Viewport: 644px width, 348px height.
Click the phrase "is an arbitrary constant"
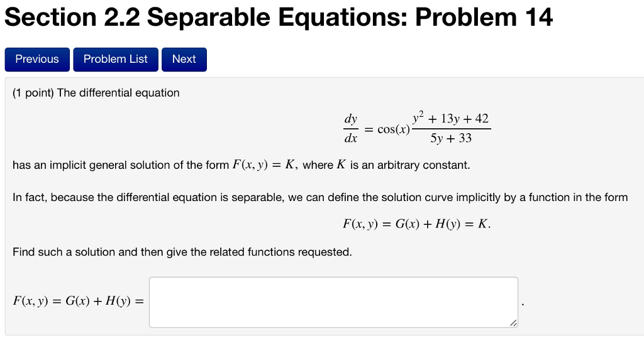[x=409, y=165]
